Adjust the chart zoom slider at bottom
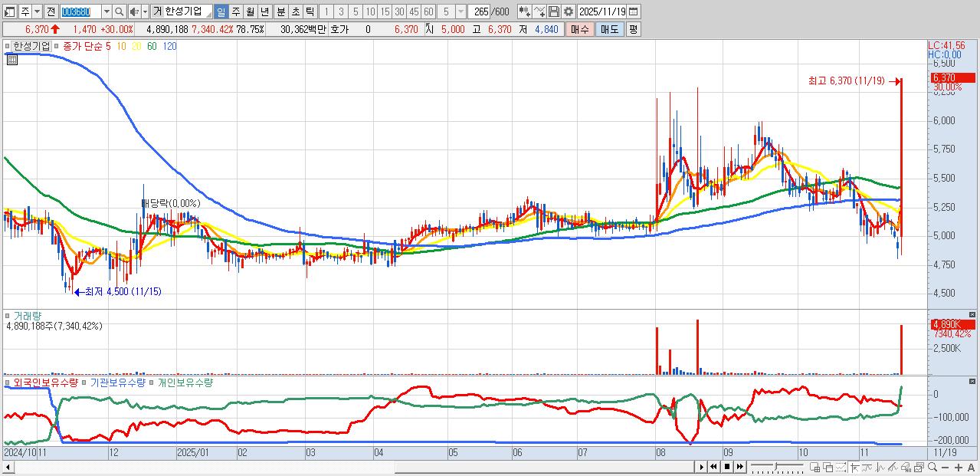The image size is (980, 476). tap(777, 467)
